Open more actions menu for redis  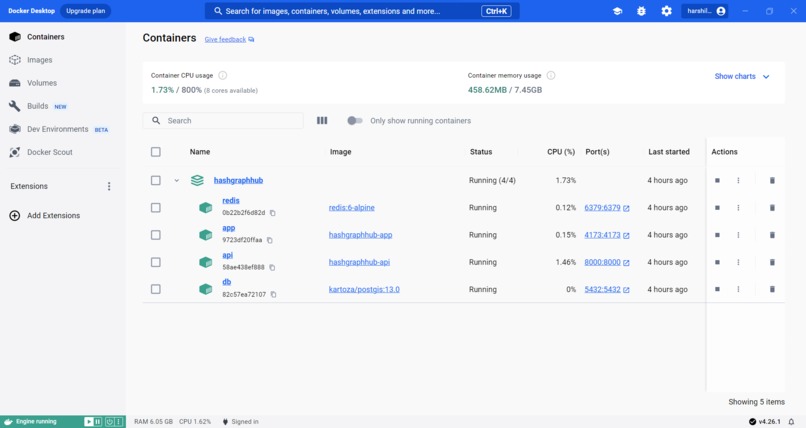tap(738, 208)
